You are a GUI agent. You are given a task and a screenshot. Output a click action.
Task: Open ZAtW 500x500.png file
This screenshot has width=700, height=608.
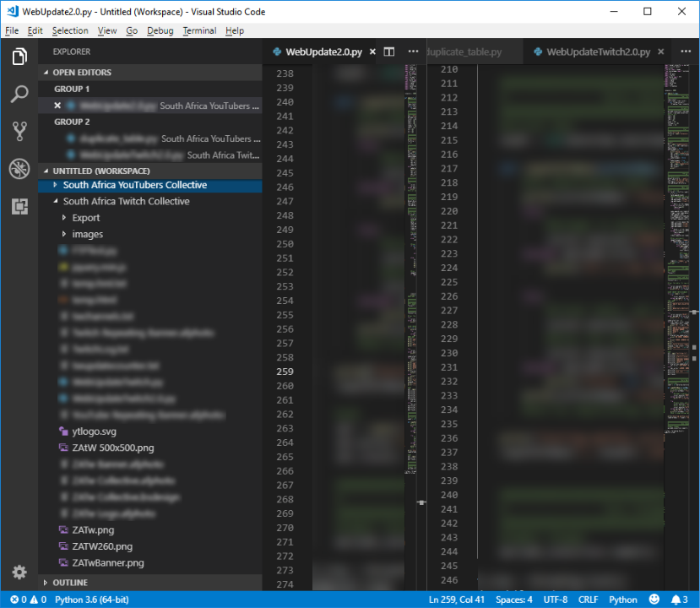(112, 448)
